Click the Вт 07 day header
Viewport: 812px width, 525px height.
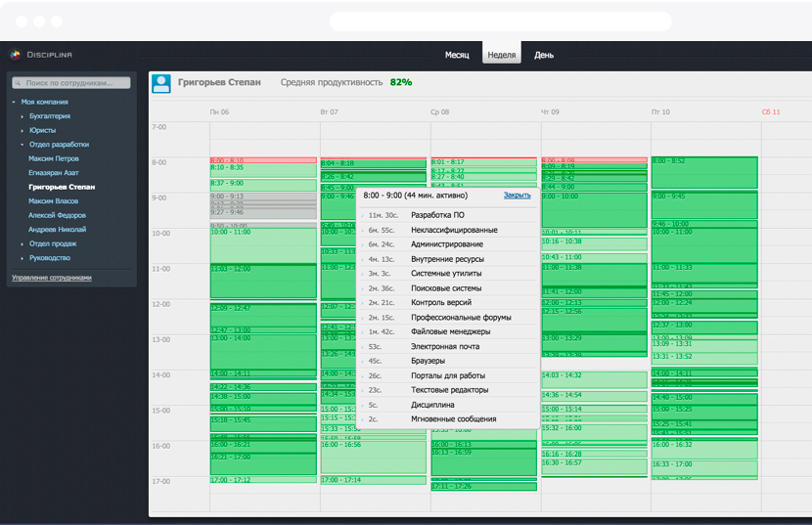pos(330,111)
